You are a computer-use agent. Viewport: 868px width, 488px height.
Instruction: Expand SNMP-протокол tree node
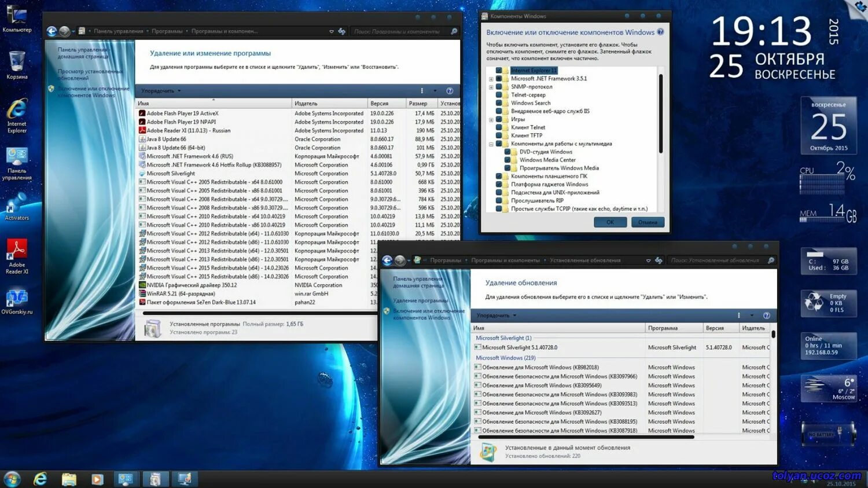pos(491,87)
